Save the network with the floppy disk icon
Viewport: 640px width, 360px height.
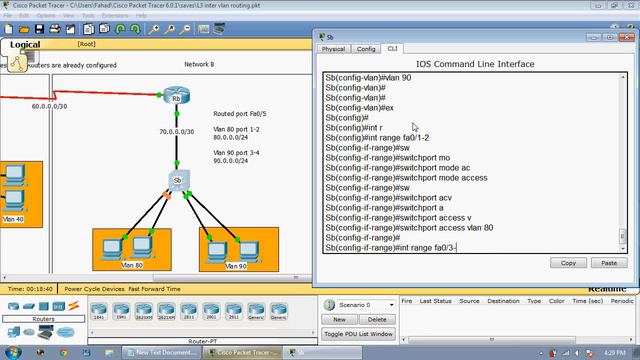pos(39,29)
